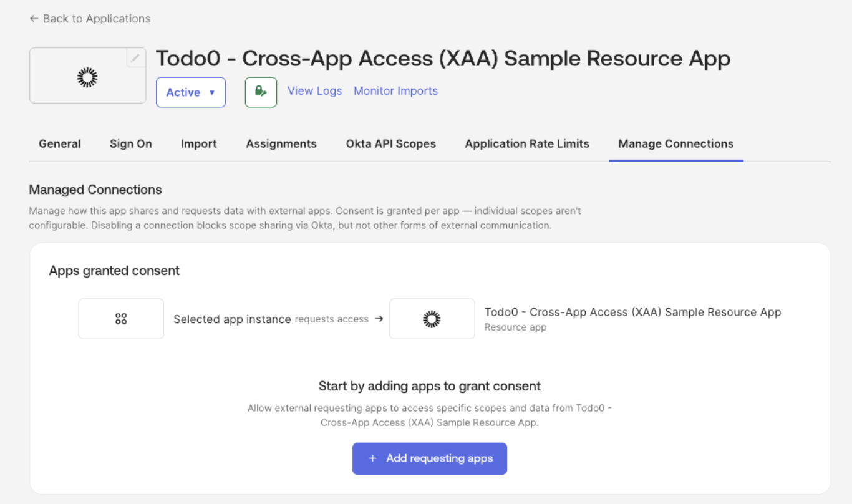Open the View Logs link
Image resolution: width=852 pixels, height=504 pixels.
(314, 91)
